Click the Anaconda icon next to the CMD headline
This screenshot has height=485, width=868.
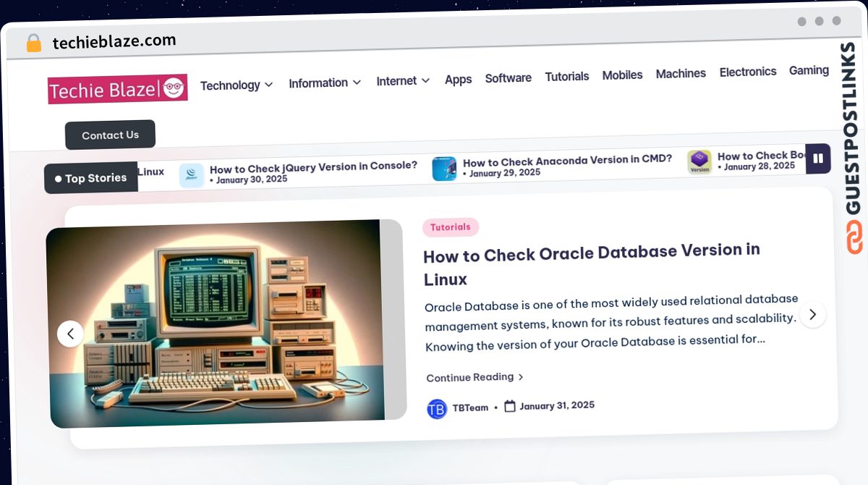[x=444, y=166]
